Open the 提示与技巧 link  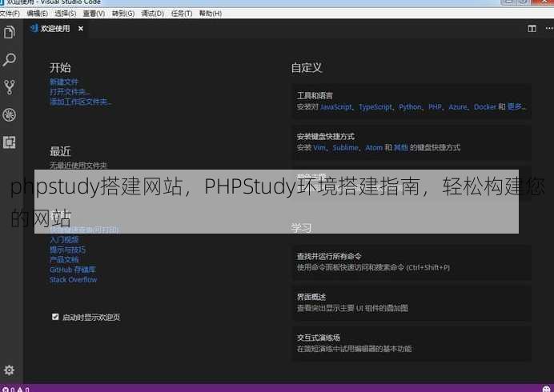point(67,250)
